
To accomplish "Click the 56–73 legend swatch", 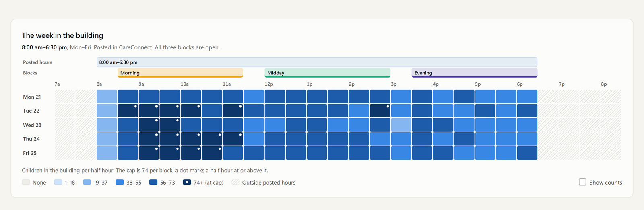I will [153, 182].
